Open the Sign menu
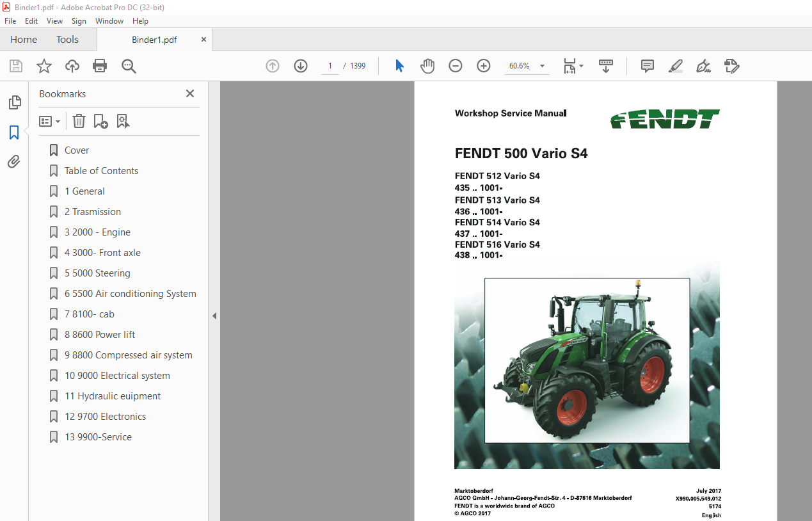The image size is (812, 521). point(79,21)
